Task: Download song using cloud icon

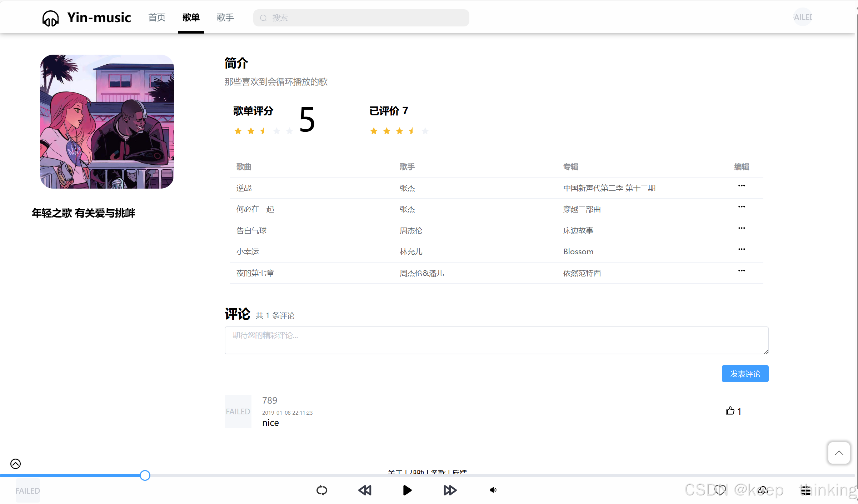Action: pyautogui.click(x=762, y=490)
